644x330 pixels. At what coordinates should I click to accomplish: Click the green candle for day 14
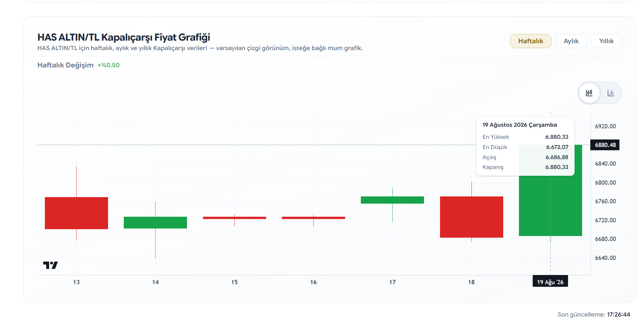(155, 223)
